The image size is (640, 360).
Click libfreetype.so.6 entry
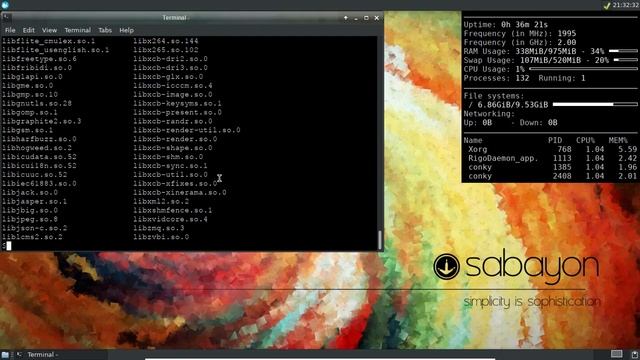(39, 59)
